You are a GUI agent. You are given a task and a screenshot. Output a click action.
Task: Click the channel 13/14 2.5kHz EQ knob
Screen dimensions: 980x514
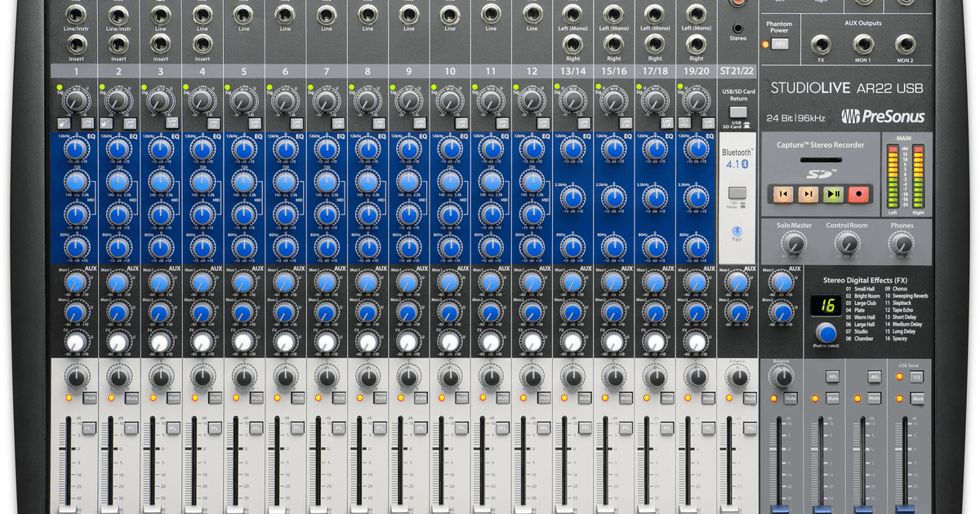coord(572,198)
